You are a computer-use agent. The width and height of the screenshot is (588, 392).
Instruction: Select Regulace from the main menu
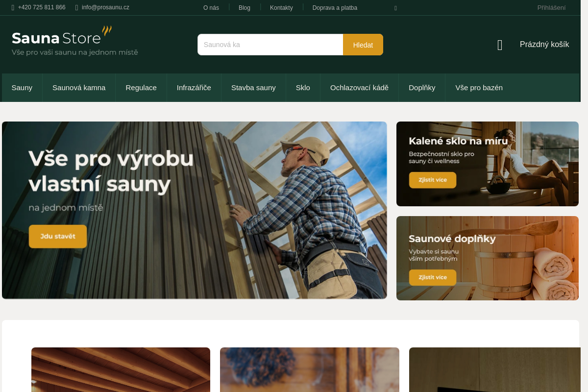coord(141,88)
